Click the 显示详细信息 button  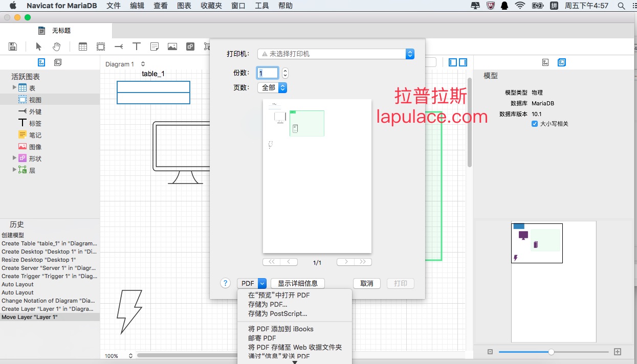298,283
